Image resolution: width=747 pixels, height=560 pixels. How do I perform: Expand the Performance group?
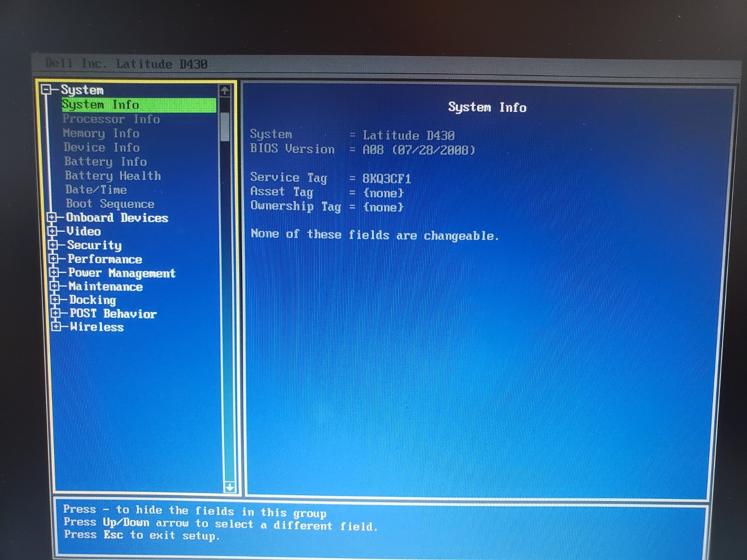point(53,259)
